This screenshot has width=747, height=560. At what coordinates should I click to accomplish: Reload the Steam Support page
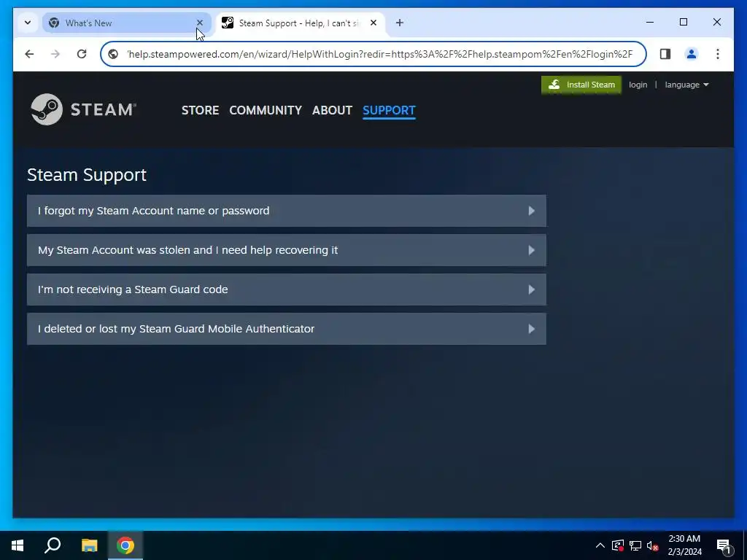pyautogui.click(x=82, y=54)
